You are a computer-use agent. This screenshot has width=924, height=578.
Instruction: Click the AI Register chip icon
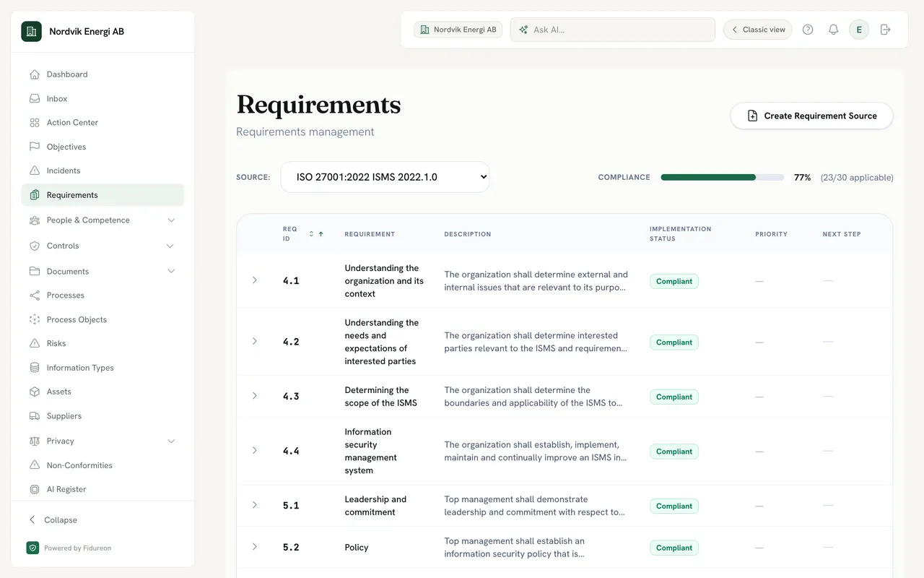[x=34, y=489]
